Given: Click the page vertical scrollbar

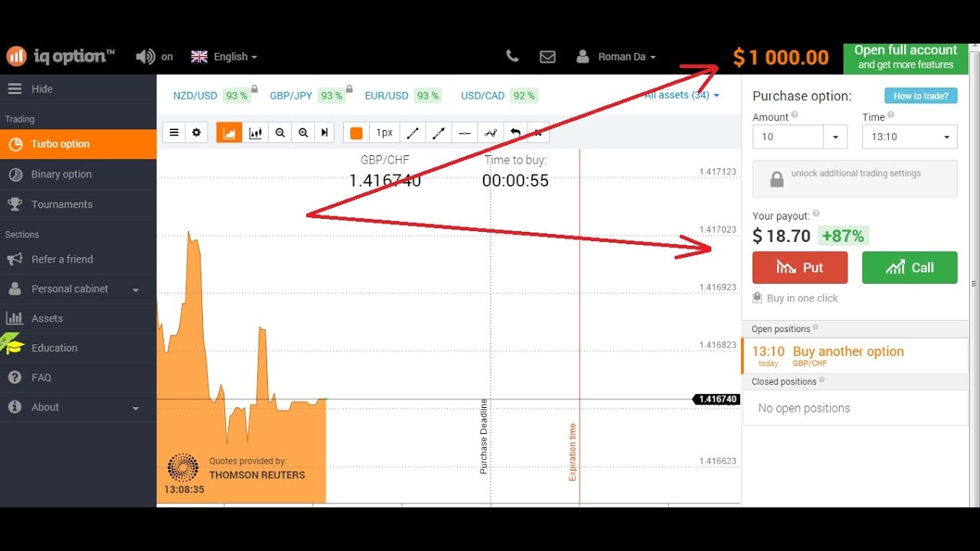Looking at the screenshot, I should pyautogui.click(x=975, y=275).
